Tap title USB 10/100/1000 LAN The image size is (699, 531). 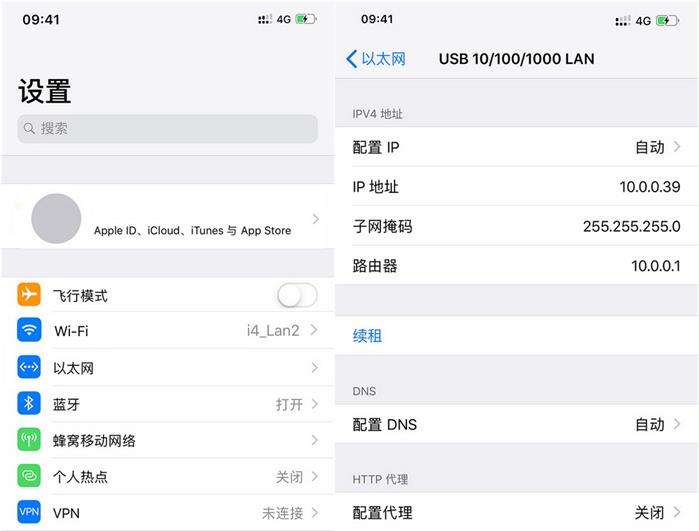pos(516,59)
